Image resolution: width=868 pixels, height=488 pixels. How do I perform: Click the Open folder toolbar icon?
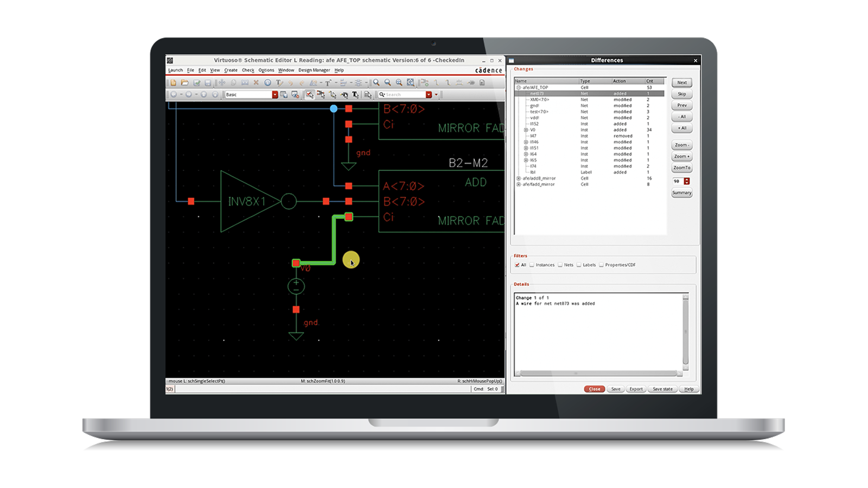coord(185,83)
